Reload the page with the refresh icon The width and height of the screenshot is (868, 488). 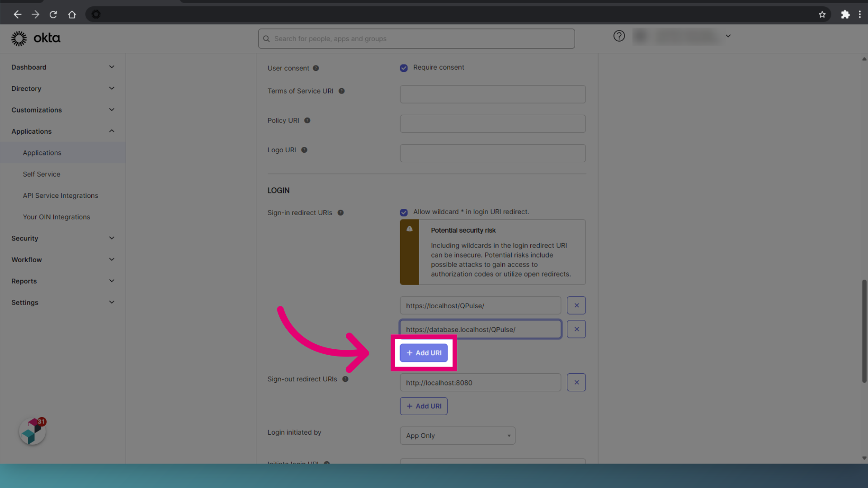53,14
